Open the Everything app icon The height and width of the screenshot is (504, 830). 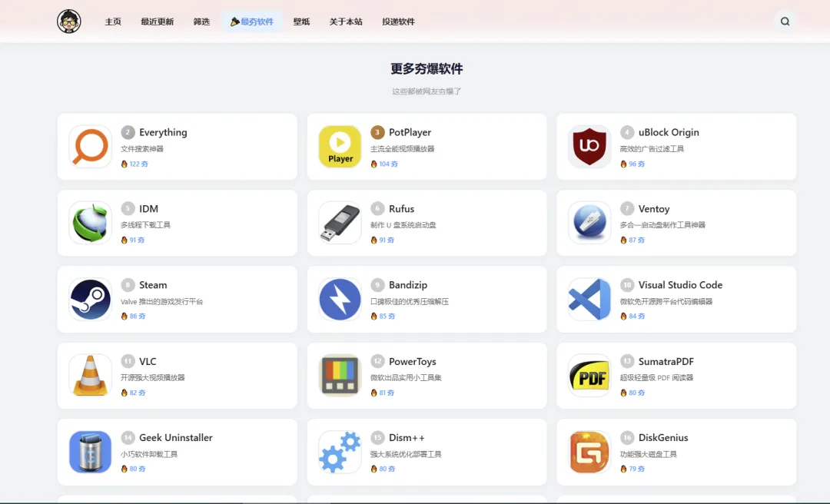[90, 146]
